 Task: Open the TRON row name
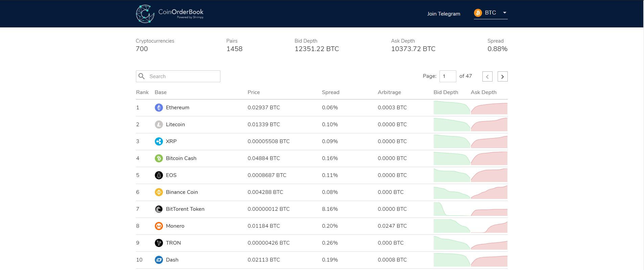[173, 243]
